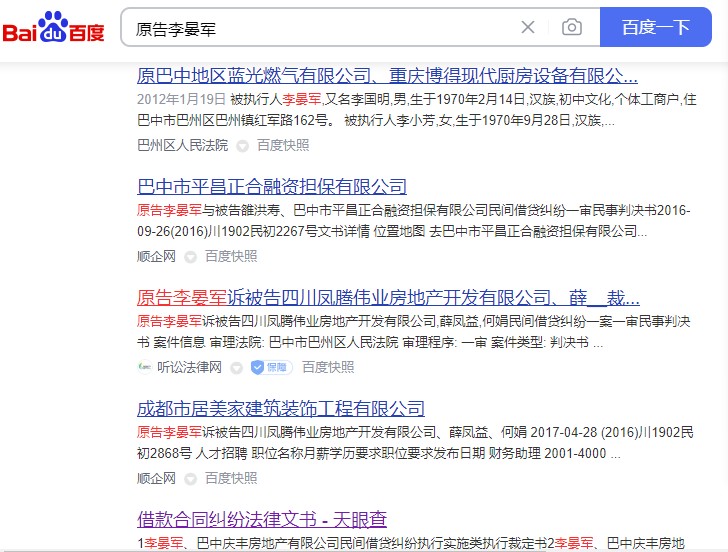Open 百度快照 next to the 保障 badge

coord(328,367)
